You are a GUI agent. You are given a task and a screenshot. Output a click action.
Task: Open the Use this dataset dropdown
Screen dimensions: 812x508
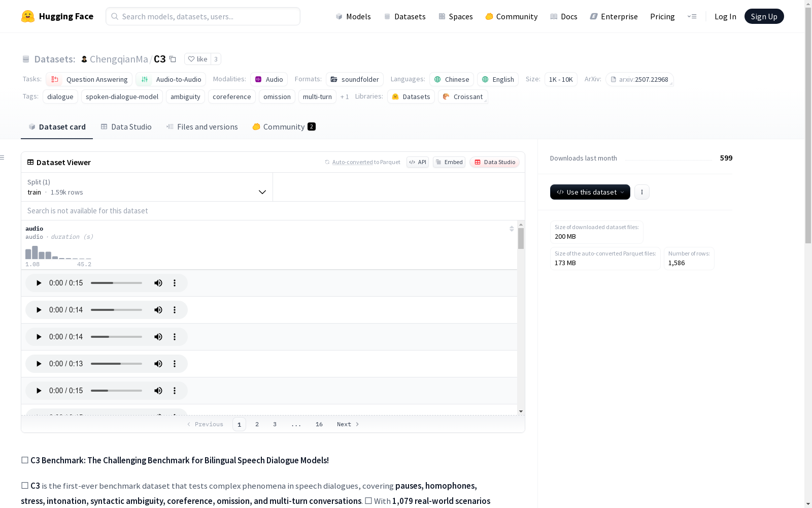(590, 192)
